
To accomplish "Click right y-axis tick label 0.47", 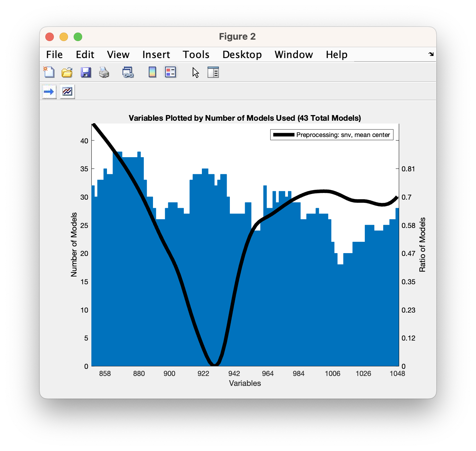I will (x=408, y=253).
